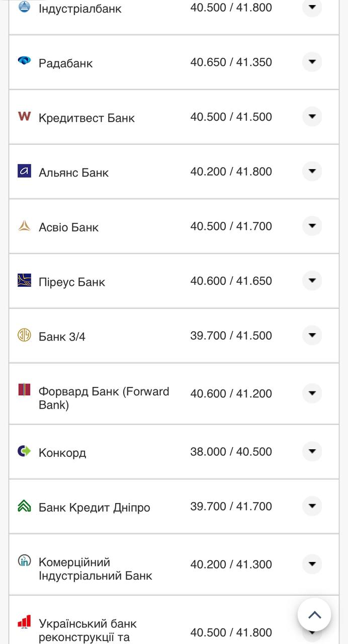Expand Банк 3/4 rate dropdown
This screenshot has width=348, height=644.
(312, 335)
